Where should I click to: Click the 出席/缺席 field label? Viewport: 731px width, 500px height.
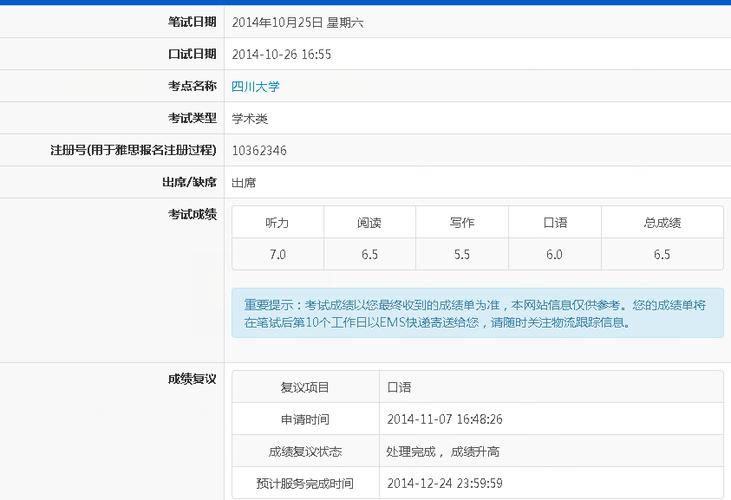pos(189,182)
